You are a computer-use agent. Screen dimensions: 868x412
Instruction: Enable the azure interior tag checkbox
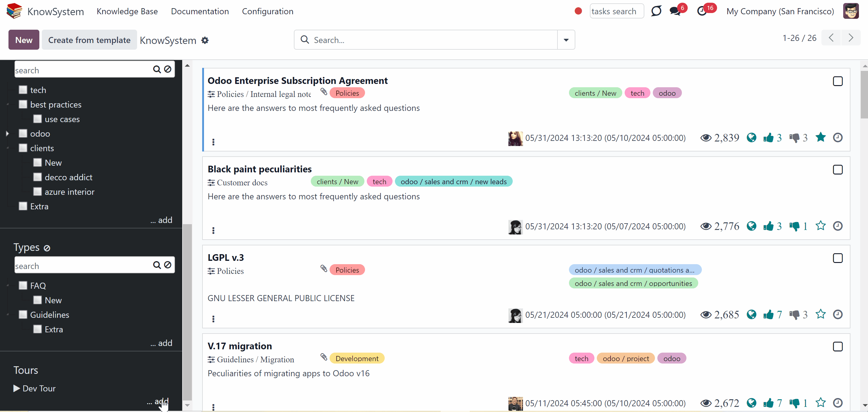38,191
